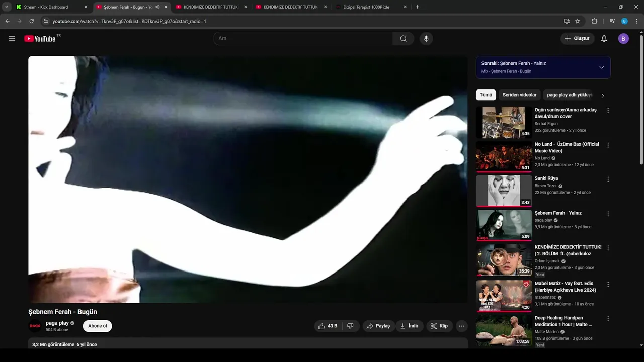
Task: Switch to Stream - Kick Dashboard tab
Action: (51, 7)
